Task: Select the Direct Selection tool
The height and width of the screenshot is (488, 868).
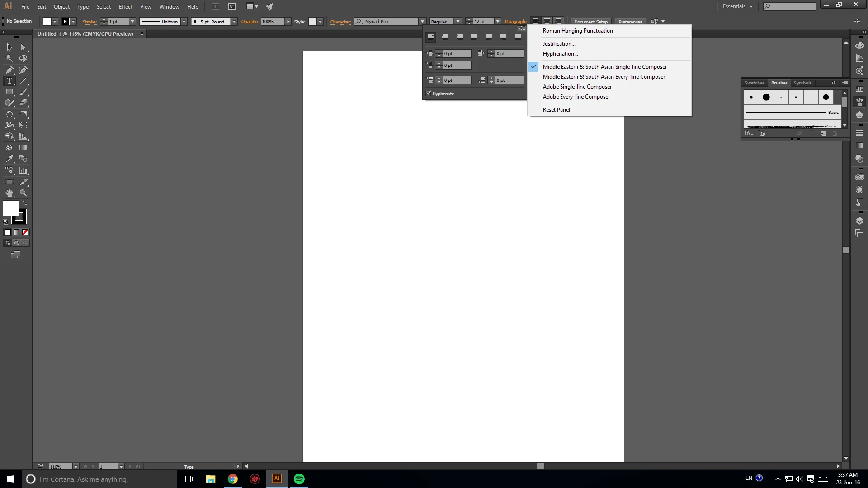Action: click(23, 47)
